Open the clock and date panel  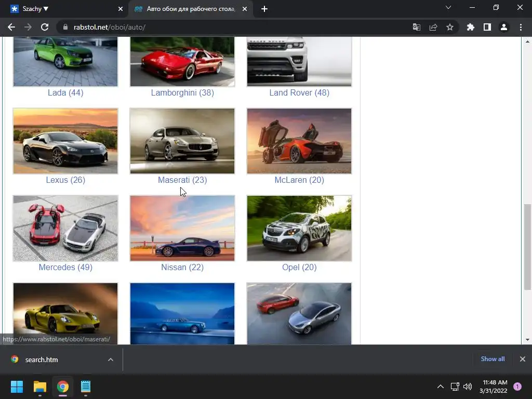494,387
